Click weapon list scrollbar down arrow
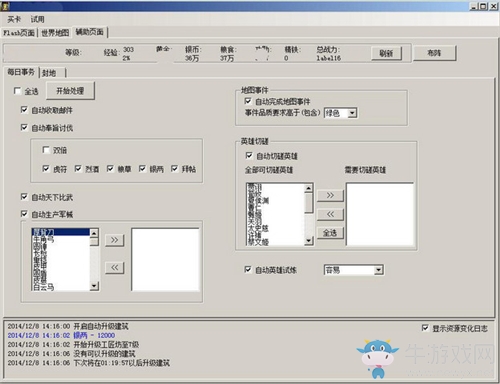 click(x=94, y=286)
